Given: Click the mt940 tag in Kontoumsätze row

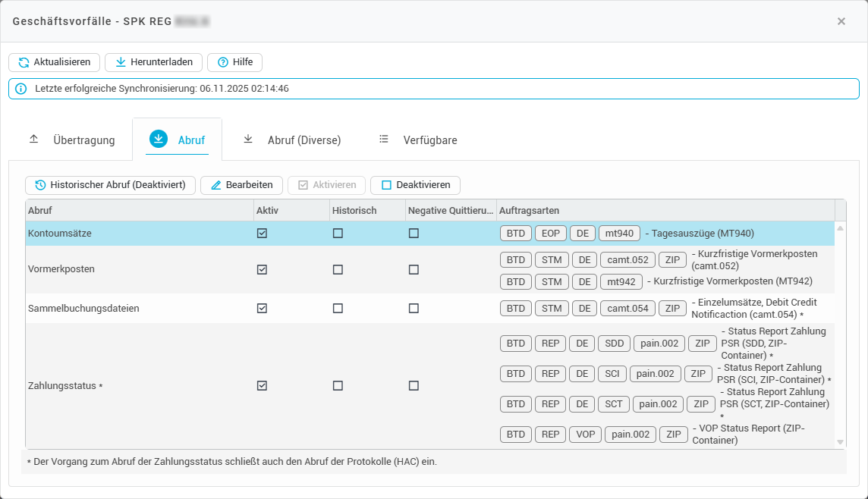Looking at the screenshot, I should [x=619, y=234].
